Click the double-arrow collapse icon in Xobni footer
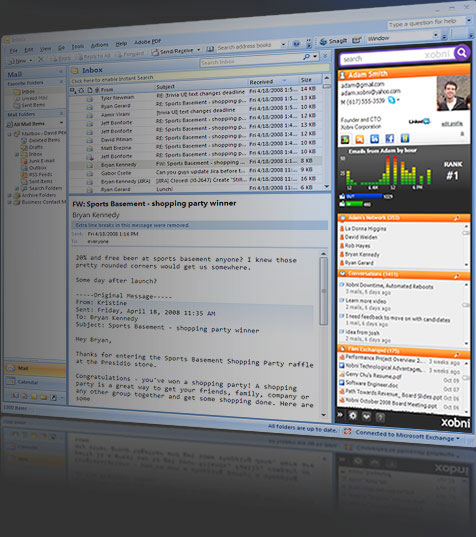476x537 pixels. pos(340,415)
